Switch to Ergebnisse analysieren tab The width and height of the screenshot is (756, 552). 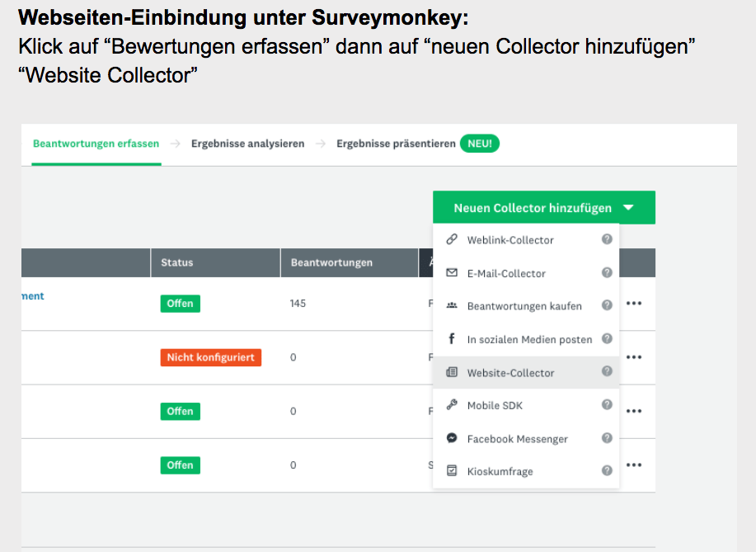[x=247, y=144]
